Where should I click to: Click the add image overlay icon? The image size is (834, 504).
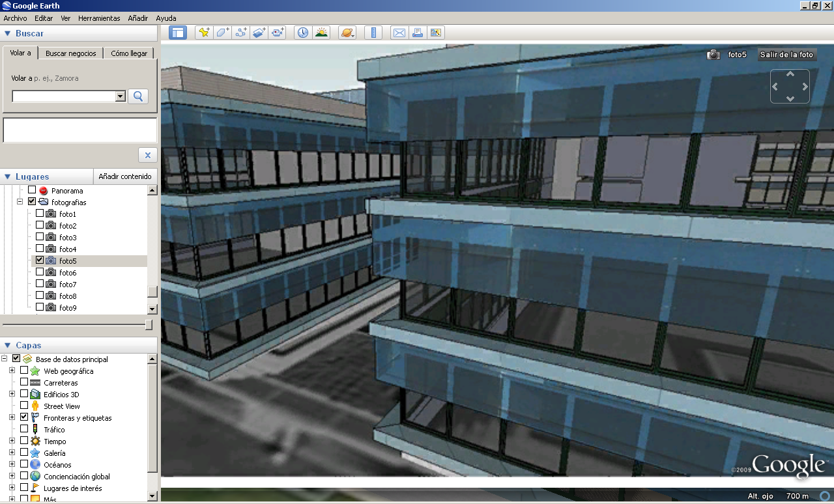[x=259, y=33]
